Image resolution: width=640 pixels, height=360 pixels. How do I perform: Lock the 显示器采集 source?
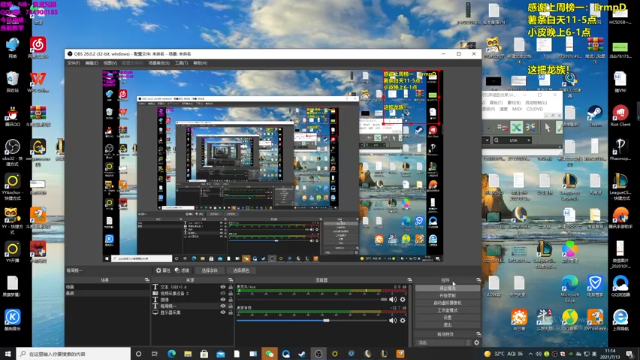(231, 312)
